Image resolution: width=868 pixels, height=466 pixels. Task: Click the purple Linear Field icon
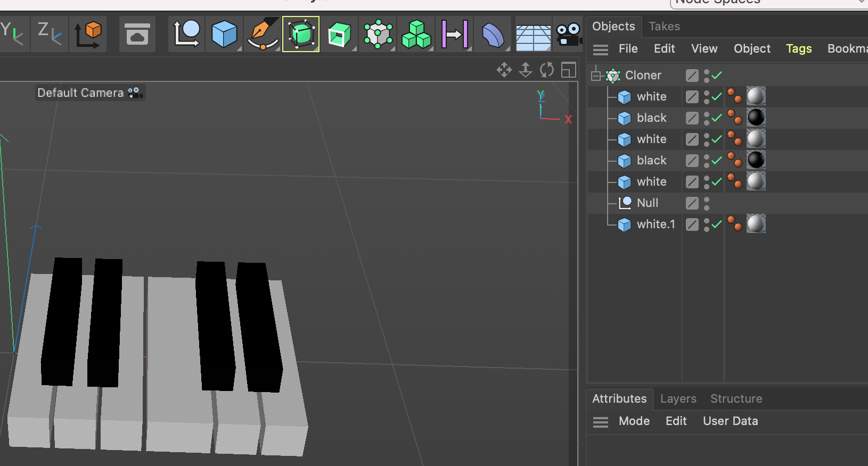point(454,34)
